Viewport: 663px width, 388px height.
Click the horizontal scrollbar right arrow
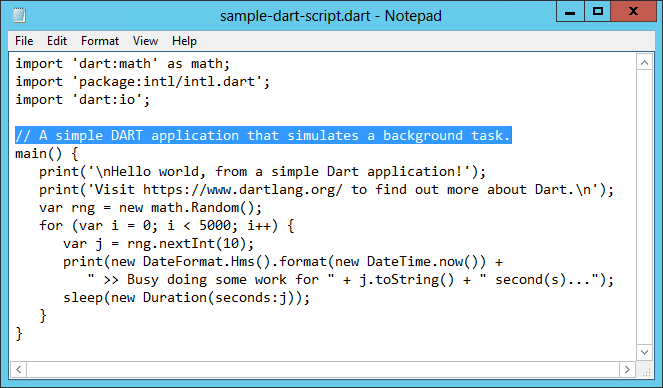tap(627, 369)
